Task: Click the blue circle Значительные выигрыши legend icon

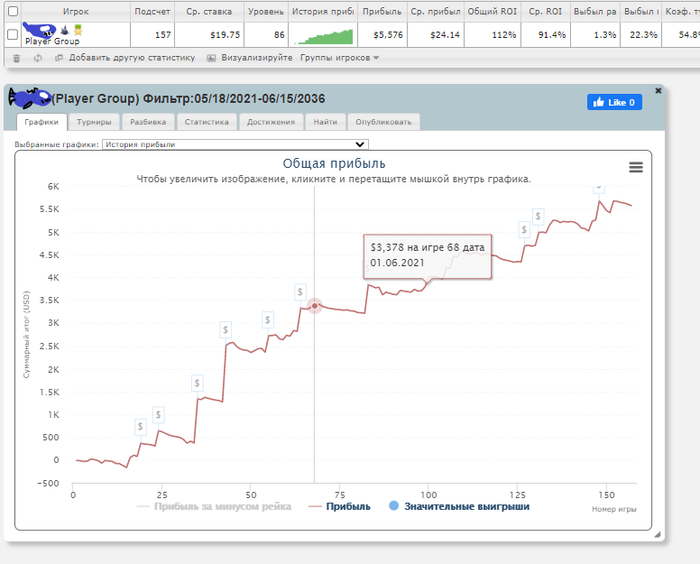Action: [x=394, y=506]
